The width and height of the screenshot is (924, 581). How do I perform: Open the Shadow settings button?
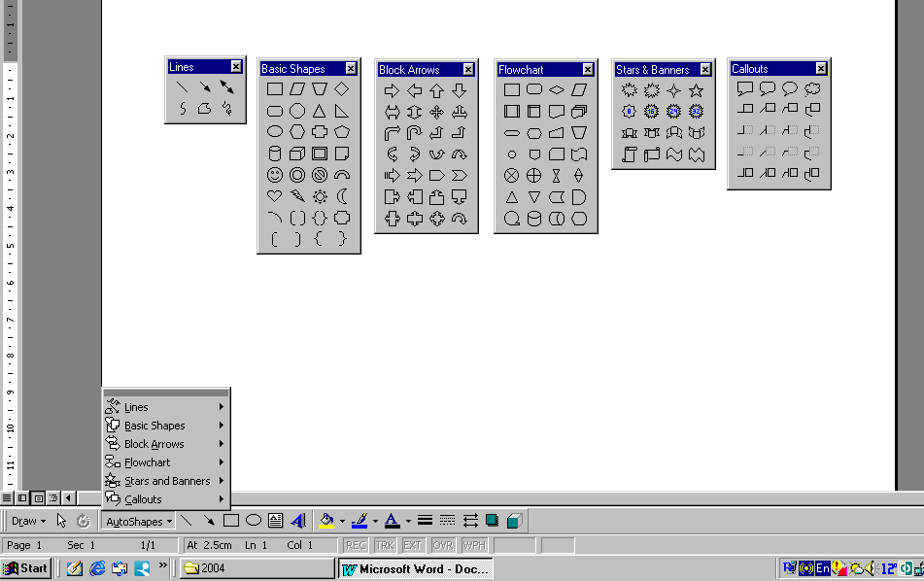(x=492, y=521)
